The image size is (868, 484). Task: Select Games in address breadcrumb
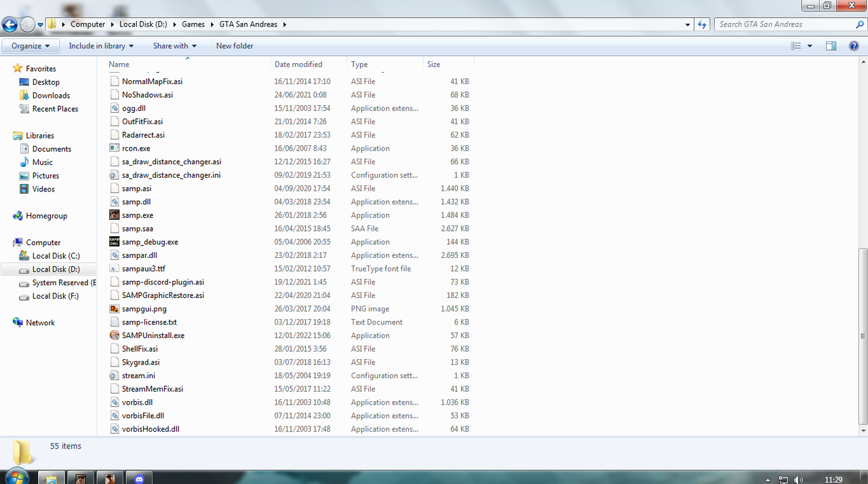point(193,24)
